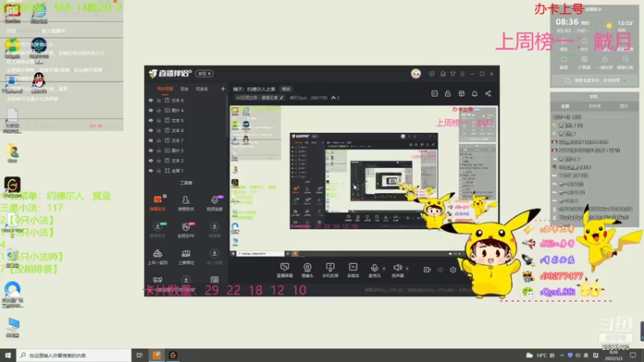Viewport: 644px width, 362px height.
Task: Click the search box in desktop assistant widget
Action: [x=595, y=80]
